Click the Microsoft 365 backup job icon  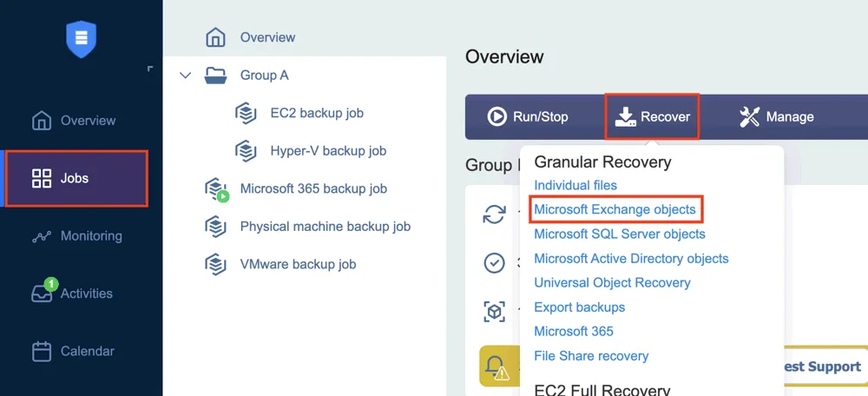215,189
